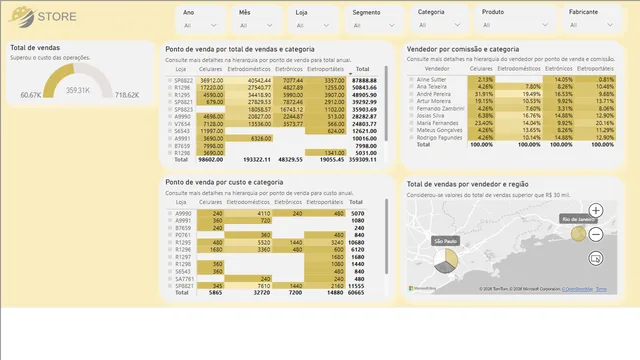Viewport: 640px width, 360px height.
Task: Sort vendor table by Vendedor column header
Action: pos(437,69)
